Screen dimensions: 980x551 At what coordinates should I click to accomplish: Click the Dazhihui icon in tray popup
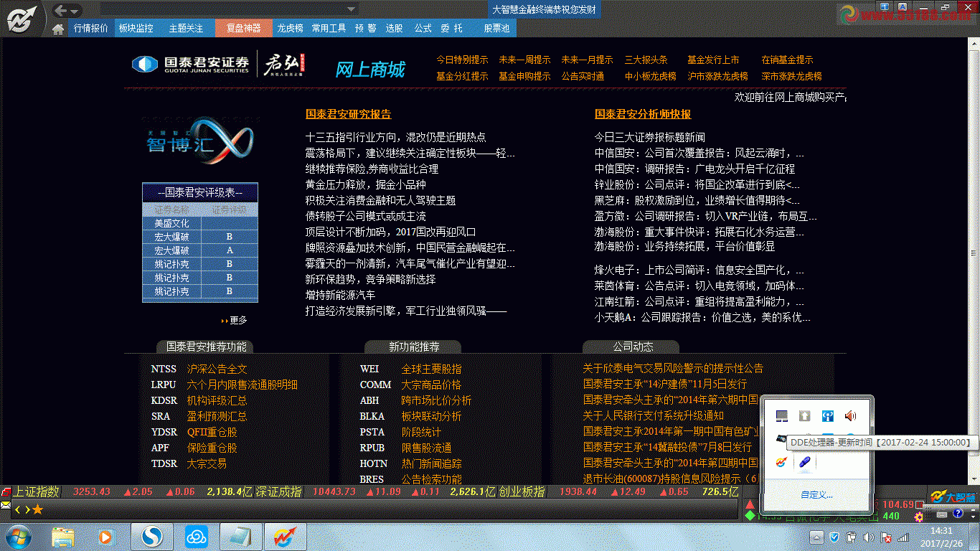[782, 462]
